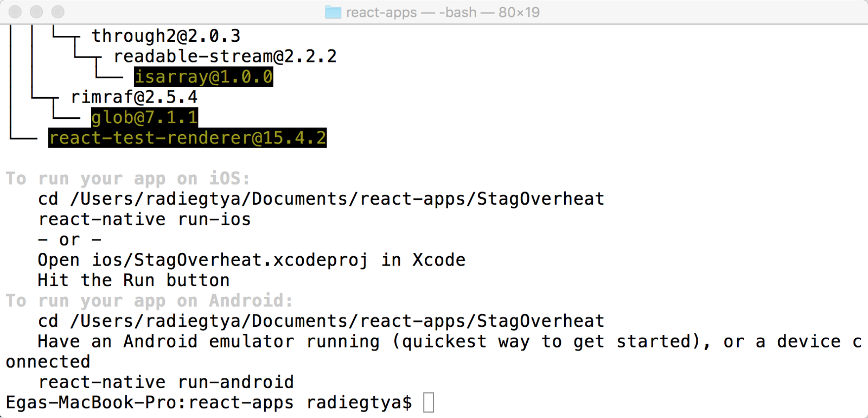
Task: Click the highlighted 'isarray@1.0.0' entry
Action: [x=203, y=77]
